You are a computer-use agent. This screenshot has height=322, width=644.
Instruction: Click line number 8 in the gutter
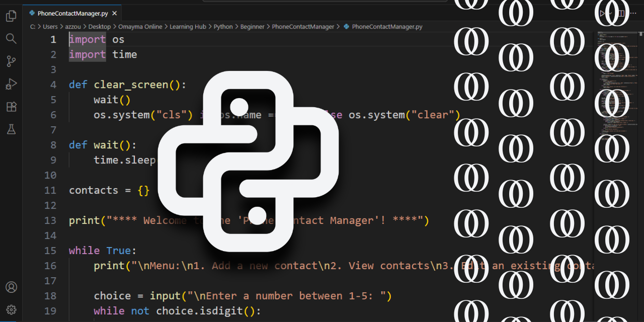coord(53,145)
